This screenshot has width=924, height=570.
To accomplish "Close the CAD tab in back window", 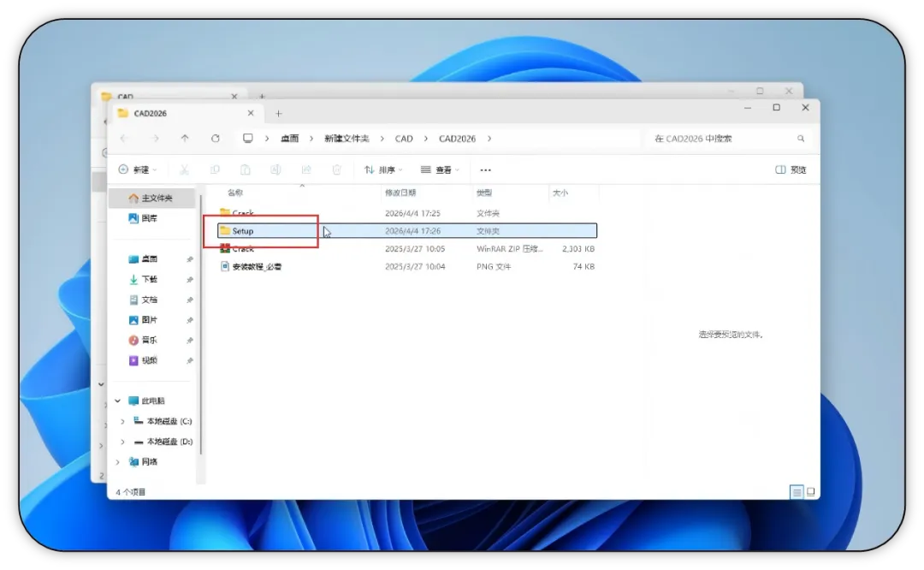I will [x=234, y=96].
